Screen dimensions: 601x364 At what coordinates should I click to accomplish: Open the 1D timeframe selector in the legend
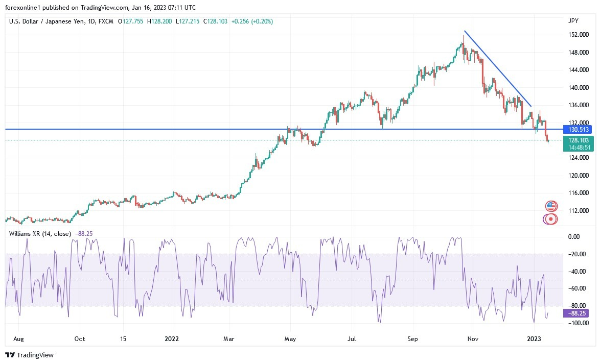tap(90, 22)
